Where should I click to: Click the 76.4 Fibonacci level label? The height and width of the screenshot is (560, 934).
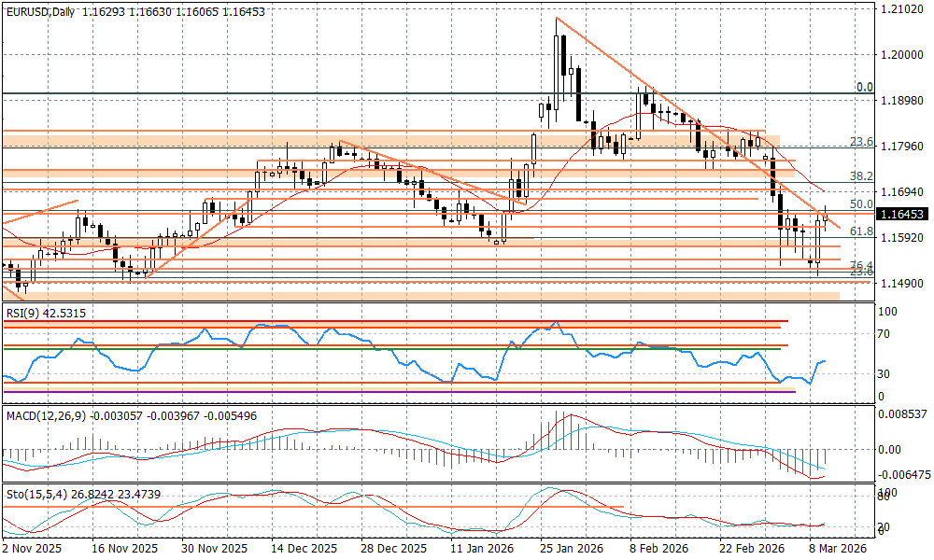point(860,265)
